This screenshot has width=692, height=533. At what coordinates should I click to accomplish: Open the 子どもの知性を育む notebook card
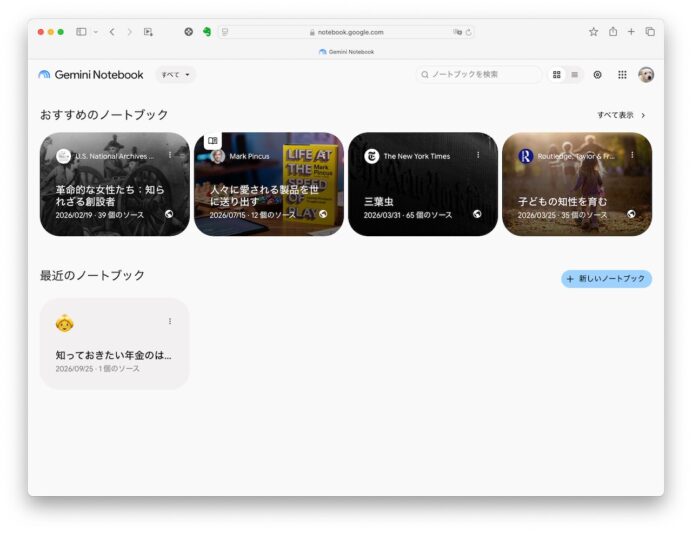(577, 184)
